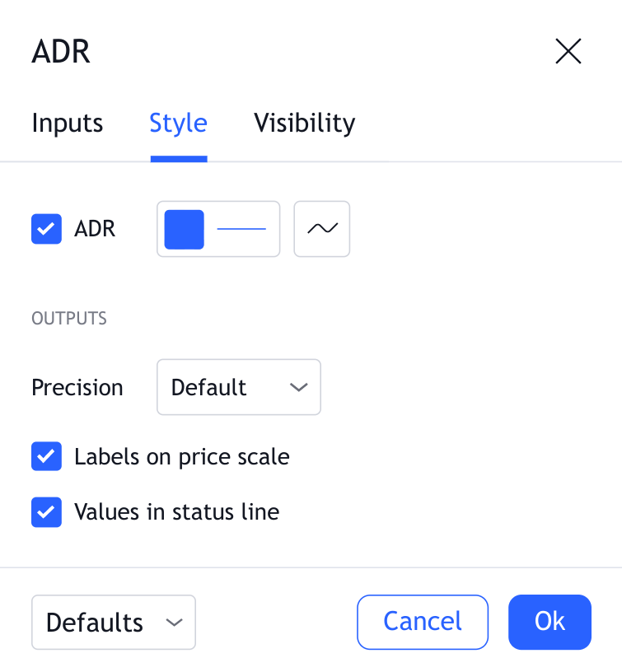Click the "Values in status line" text
Screen dimensions: 622x672
point(177,512)
